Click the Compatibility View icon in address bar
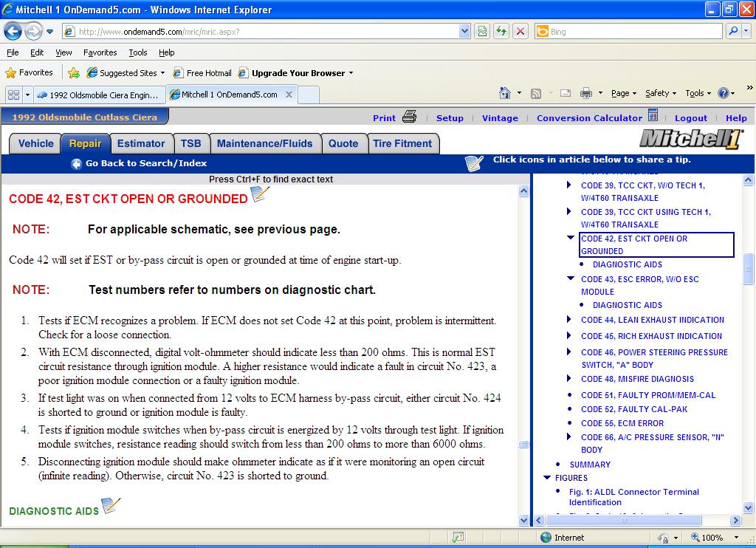756x548 pixels. [x=482, y=32]
